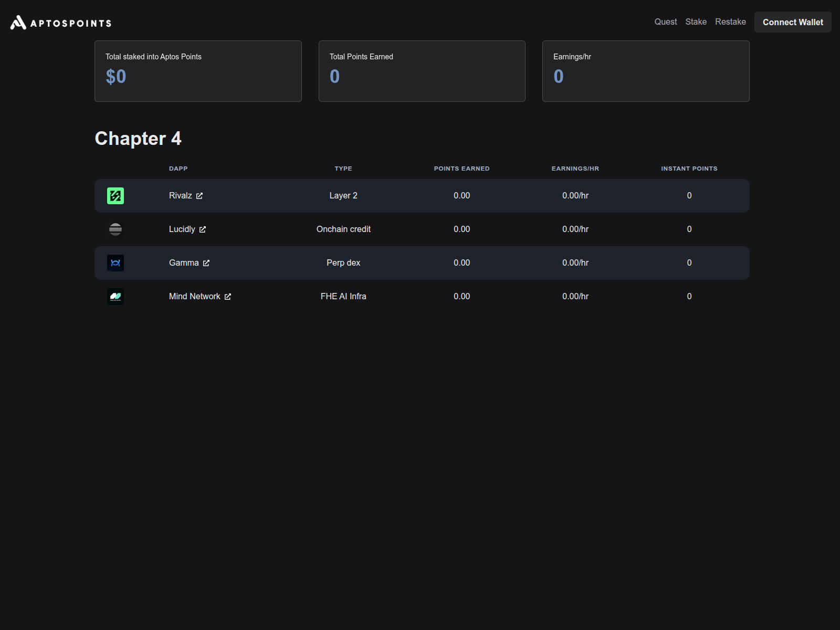Screen dimensions: 840x630
Task: Go to the Quest page
Action: tap(666, 22)
